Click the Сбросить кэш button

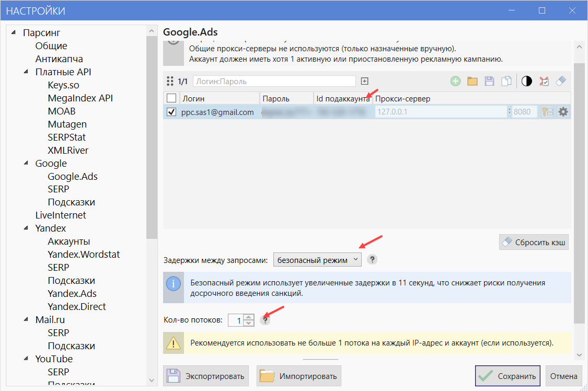(534, 242)
